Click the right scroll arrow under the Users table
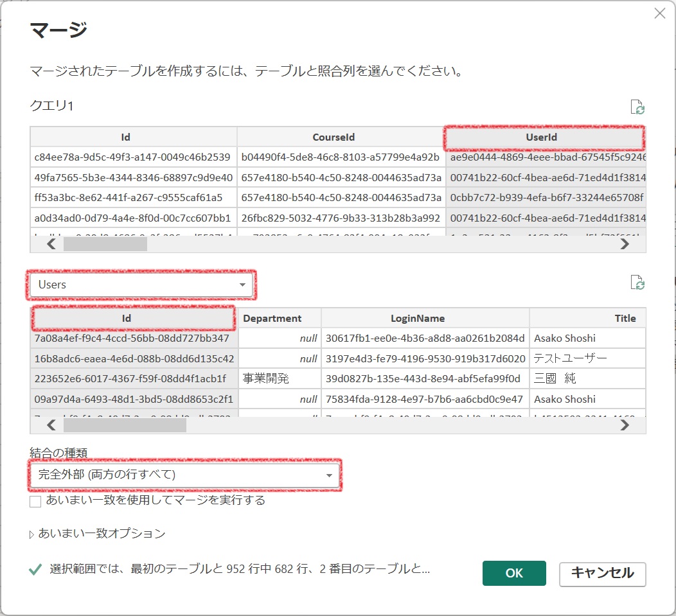Image resolution: width=676 pixels, height=616 pixels. (x=625, y=424)
